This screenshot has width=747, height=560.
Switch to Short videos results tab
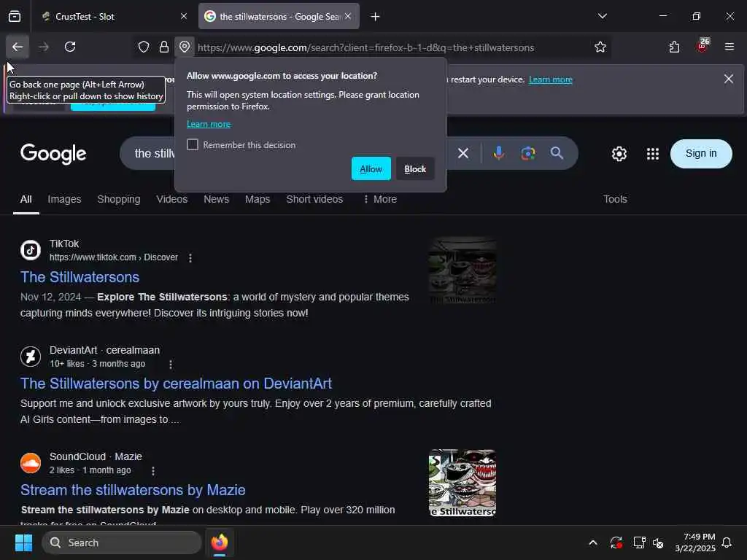pos(314,199)
